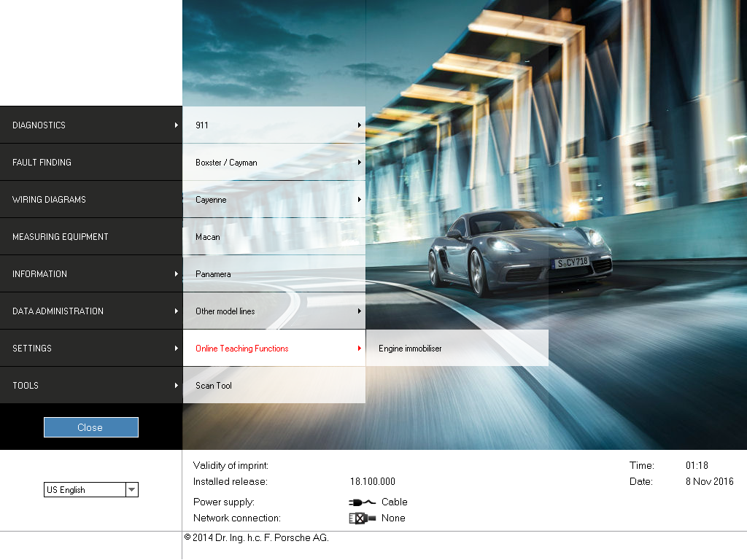747x560 pixels.
Task: Open the Engine immobiliser function
Action: click(457, 348)
